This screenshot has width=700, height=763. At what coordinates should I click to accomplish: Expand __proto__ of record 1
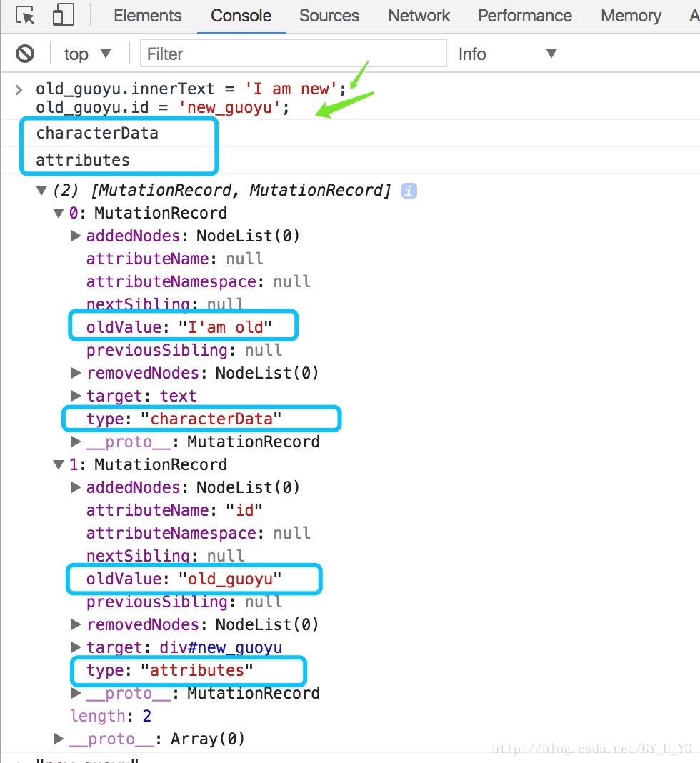(x=76, y=694)
